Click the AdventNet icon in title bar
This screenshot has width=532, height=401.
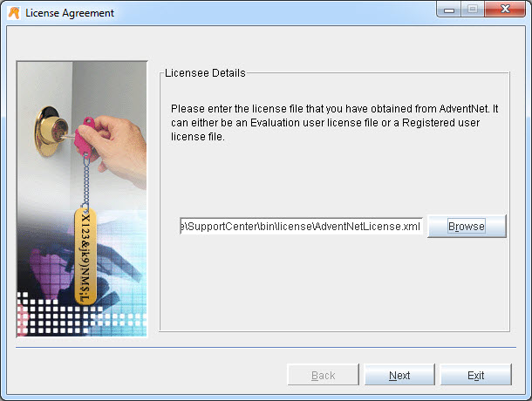click(14, 13)
